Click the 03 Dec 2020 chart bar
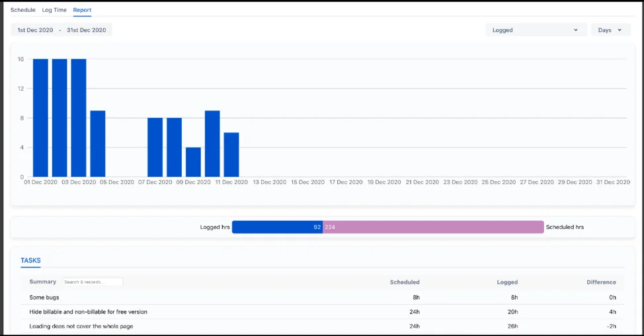 click(79, 118)
